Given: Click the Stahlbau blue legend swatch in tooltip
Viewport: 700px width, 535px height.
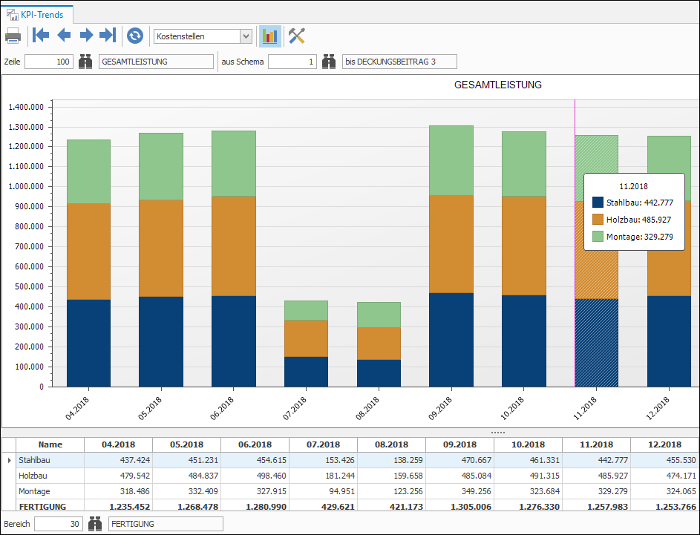Looking at the screenshot, I should (x=598, y=202).
